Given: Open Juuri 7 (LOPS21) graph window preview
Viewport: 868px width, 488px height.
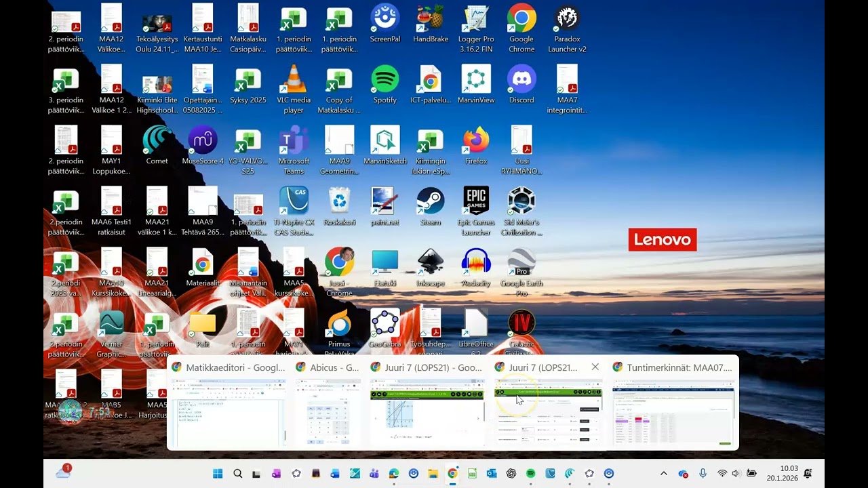Looking at the screenshot, I should (427, 403).
